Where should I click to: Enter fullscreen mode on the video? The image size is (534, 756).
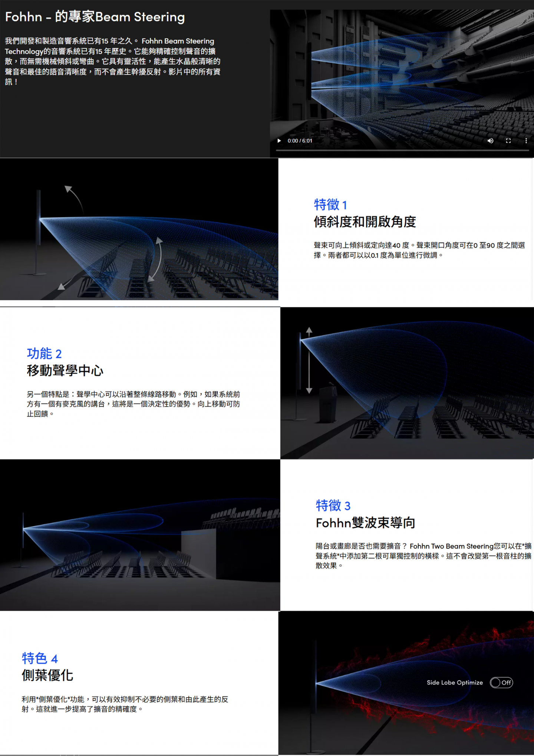pyautogui.click(x=508, y=141)
